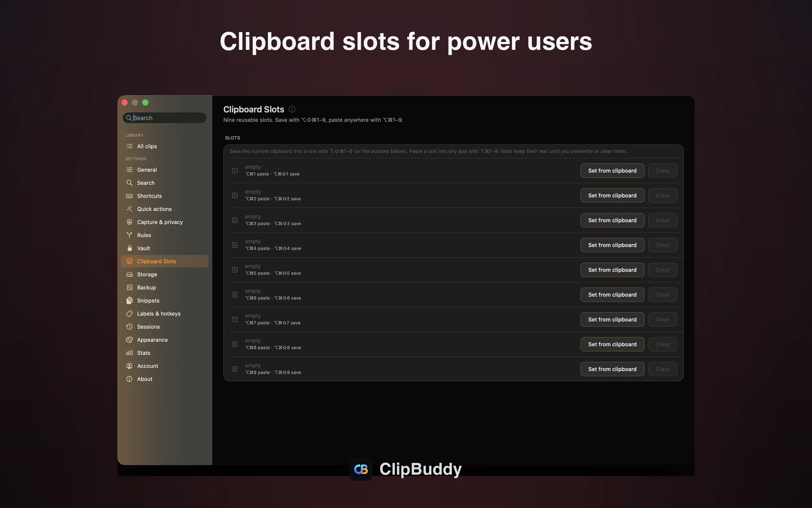The image size is (812, 508).
Task: Set slot 8 from clipboard
Action: (x=612, y=344)
